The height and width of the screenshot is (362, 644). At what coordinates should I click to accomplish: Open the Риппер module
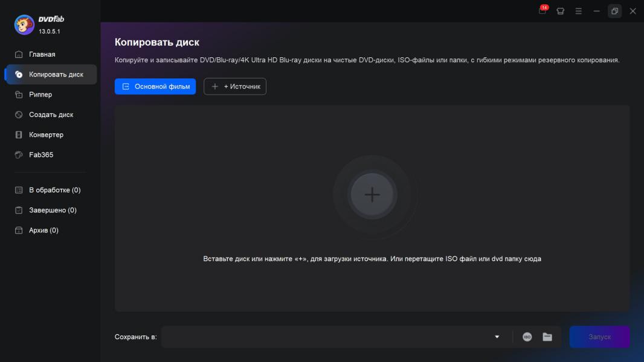40,95
